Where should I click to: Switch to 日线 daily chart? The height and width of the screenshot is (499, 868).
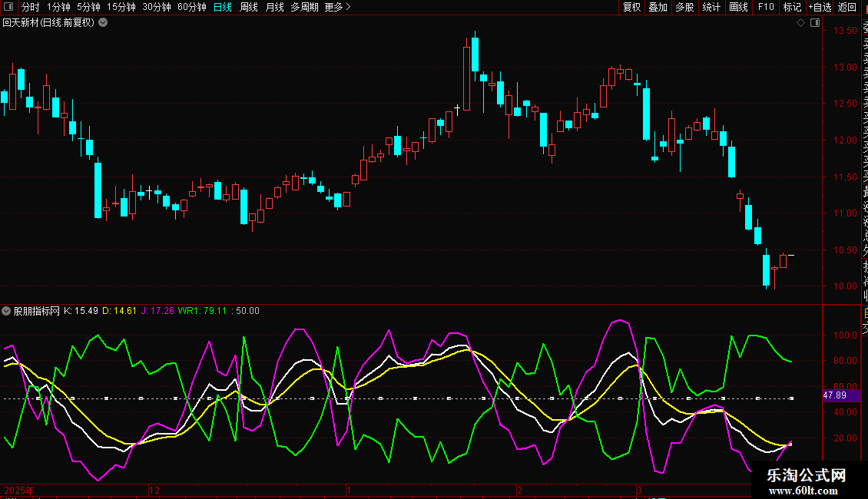coord(223,7)
